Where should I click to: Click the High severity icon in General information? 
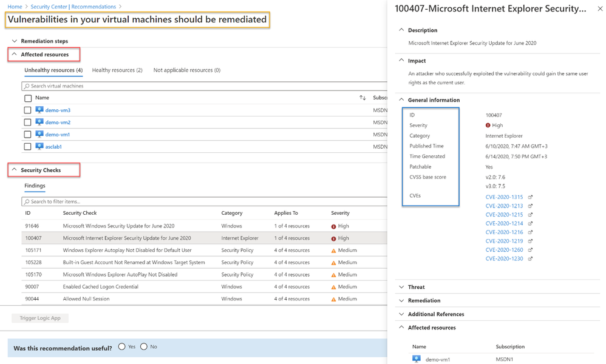click(x=488, y=126)
